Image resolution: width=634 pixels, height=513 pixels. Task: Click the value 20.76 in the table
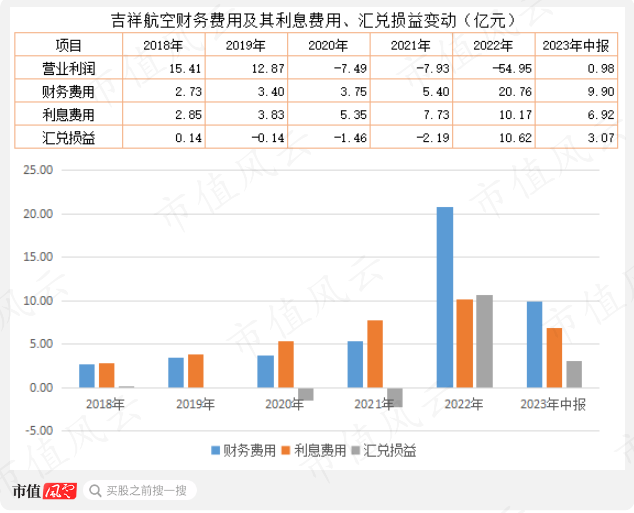click(x=515, y=92)
